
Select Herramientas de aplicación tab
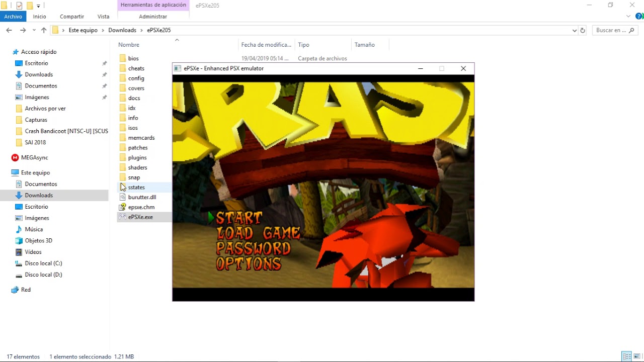153,5
